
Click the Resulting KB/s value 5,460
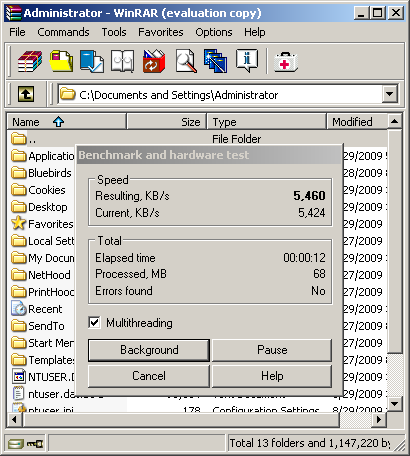point(309,195)
